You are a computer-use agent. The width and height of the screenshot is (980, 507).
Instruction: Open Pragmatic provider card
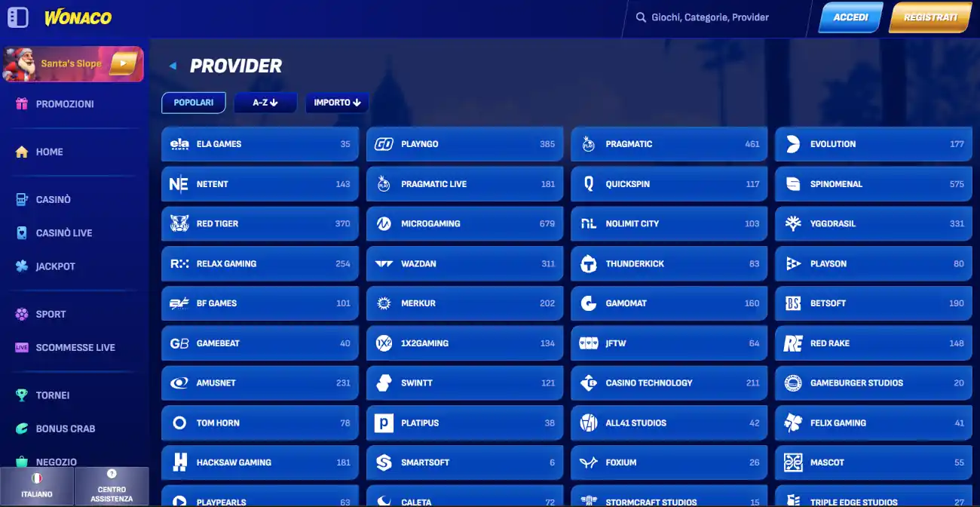[x=669, y=144]
